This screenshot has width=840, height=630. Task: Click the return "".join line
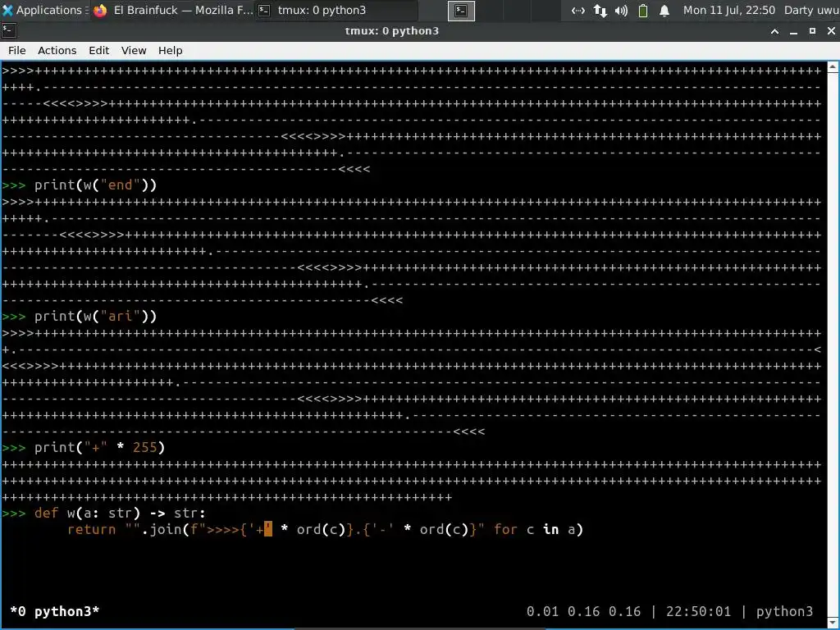325,530
